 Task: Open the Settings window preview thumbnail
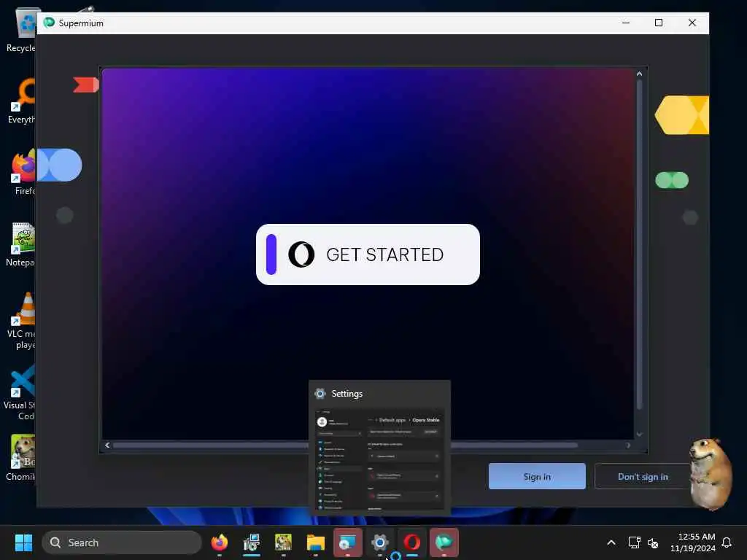point(379,459)
